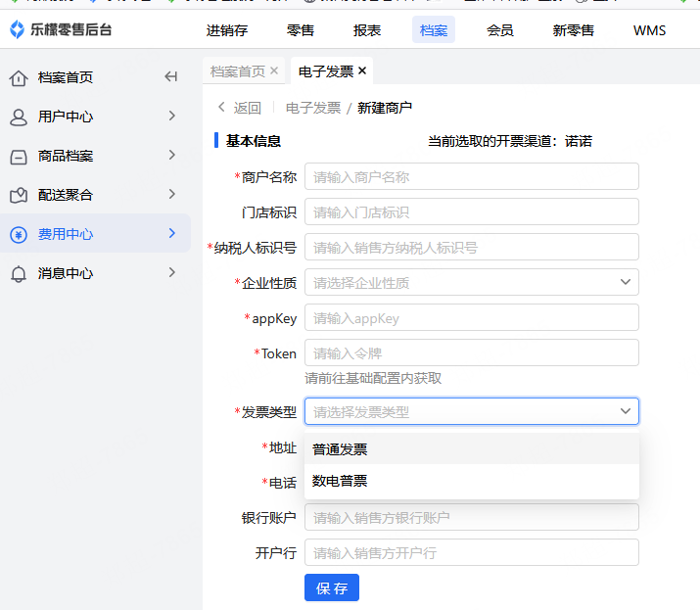Click the 配送聚合 icon in sidebar
Image resolution: width=700 pixels, height=610 pixels.
tap(18, 195)
